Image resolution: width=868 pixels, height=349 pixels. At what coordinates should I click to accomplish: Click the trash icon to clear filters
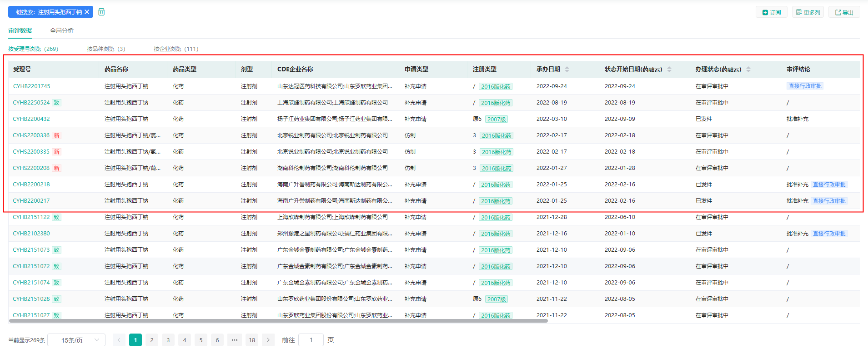[101, 12]
